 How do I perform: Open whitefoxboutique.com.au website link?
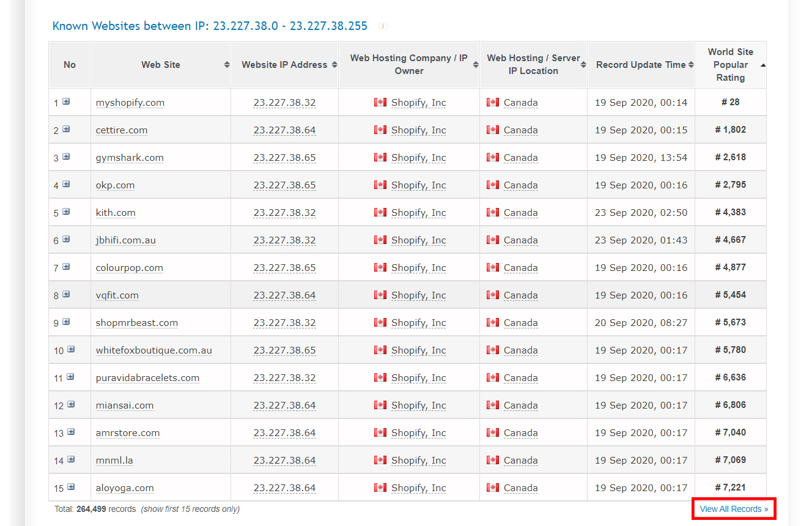pos(154,350)
